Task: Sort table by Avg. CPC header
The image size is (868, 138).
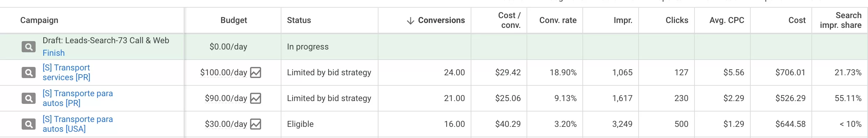Action: coord(727,20)
